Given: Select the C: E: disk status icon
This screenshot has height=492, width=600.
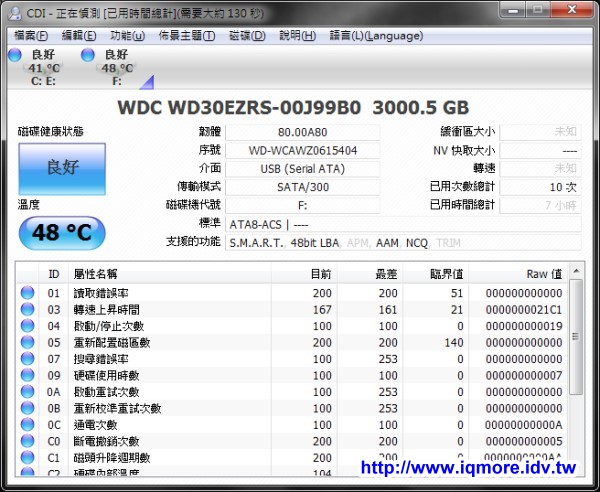Looking at the screenshot, I should [x=34, y=68].
